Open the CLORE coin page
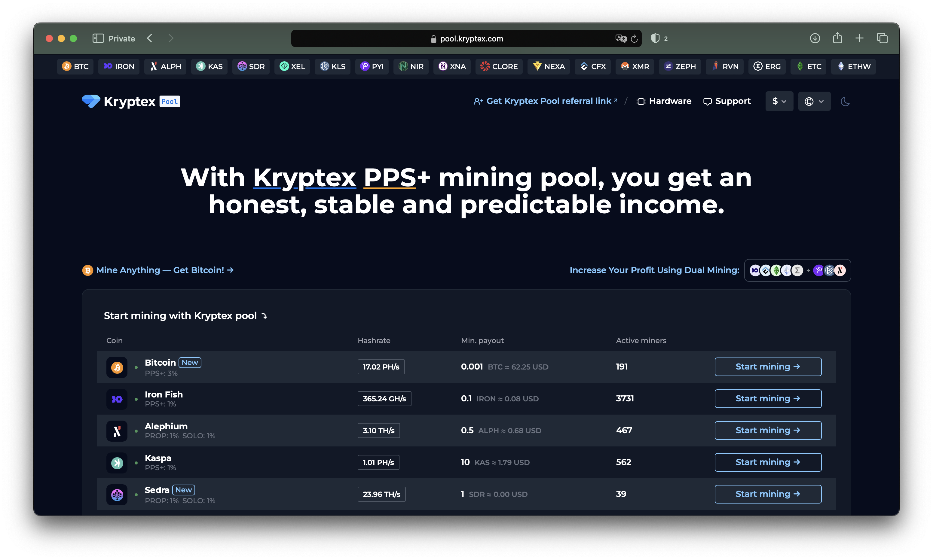 coord(499,66)
